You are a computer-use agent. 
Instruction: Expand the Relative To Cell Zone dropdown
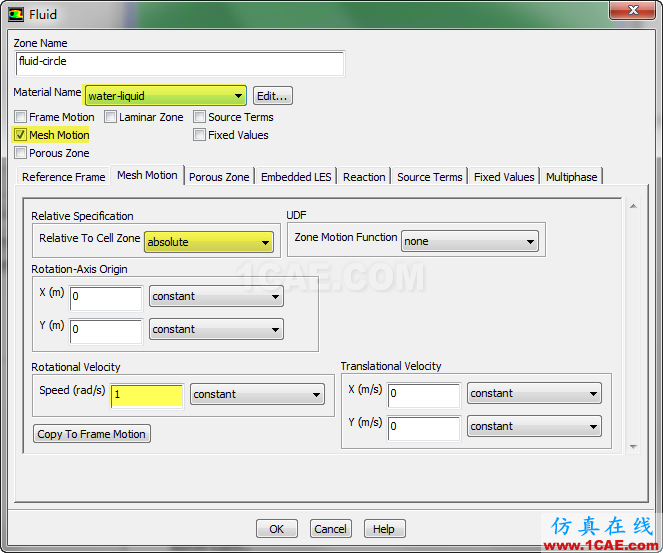(209, 242)
